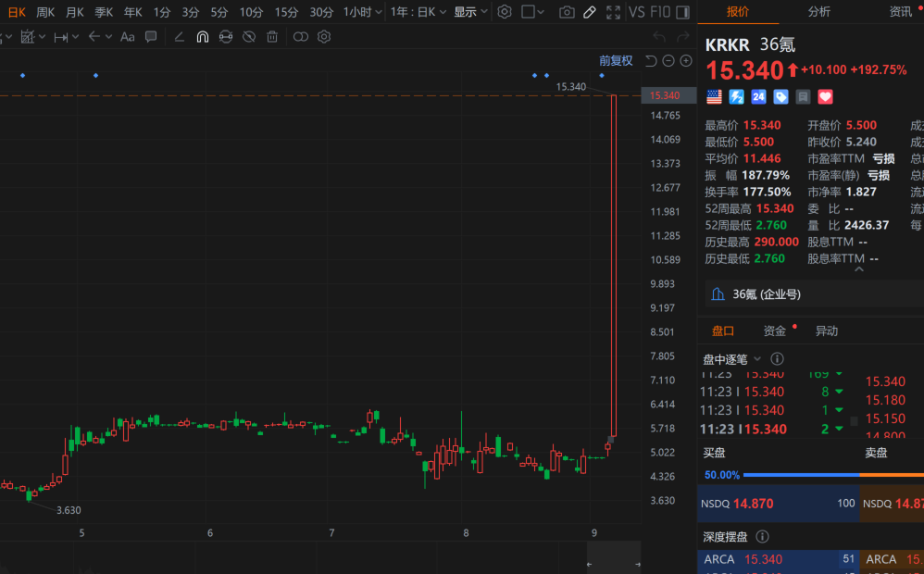Click the overlapping circles link icon
This screenshot has height=574, width=924.
pos(301,36)
